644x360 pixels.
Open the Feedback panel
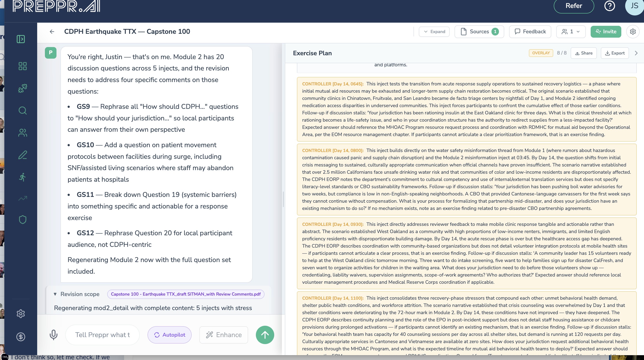(x=530, y=31)
